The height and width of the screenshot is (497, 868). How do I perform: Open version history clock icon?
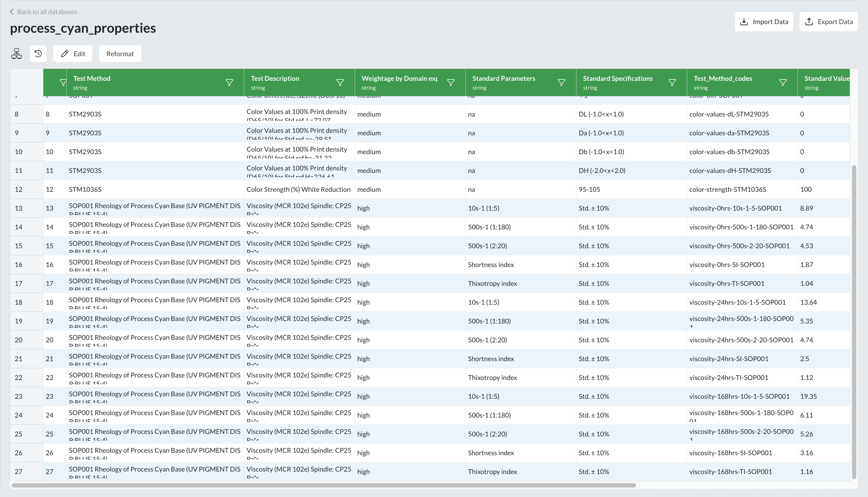[38, 54]
